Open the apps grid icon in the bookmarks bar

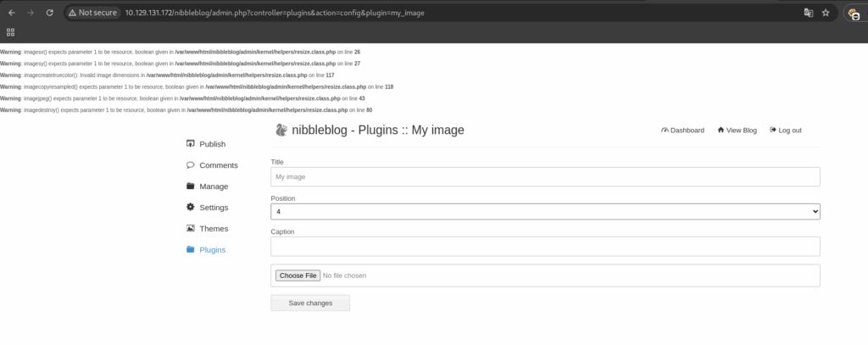click(x=10, y=32)
